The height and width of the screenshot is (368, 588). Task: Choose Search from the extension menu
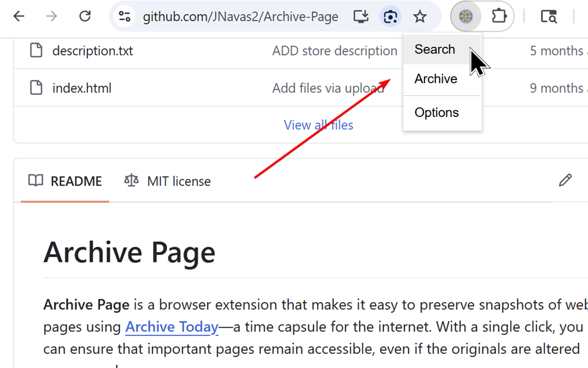click(x=442, y=49)
